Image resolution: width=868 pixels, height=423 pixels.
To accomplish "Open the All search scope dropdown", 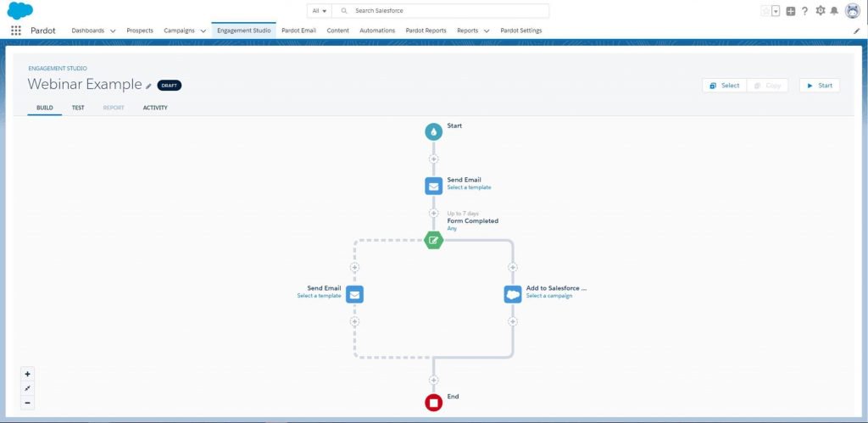I will click(320, 10).
